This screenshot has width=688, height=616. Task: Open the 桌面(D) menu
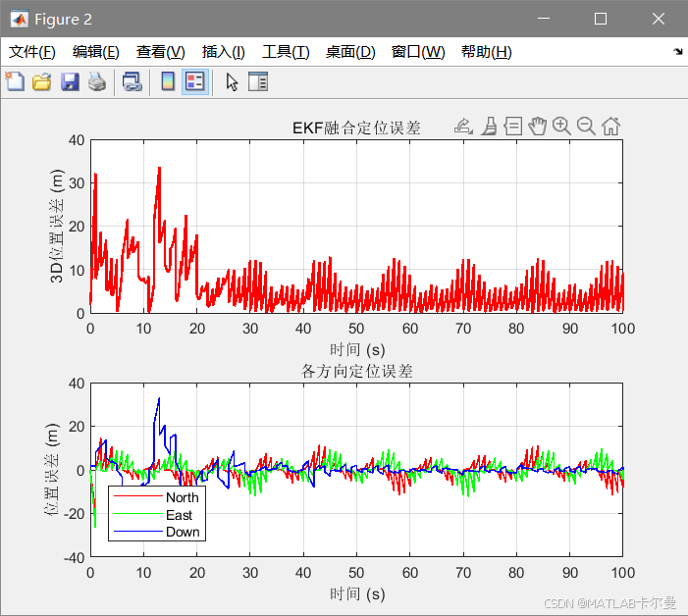[350, 52]
